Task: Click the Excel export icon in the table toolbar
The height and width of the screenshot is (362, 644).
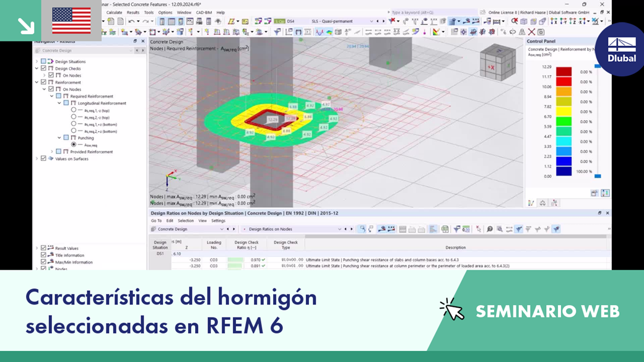Action: pos(445,231)
